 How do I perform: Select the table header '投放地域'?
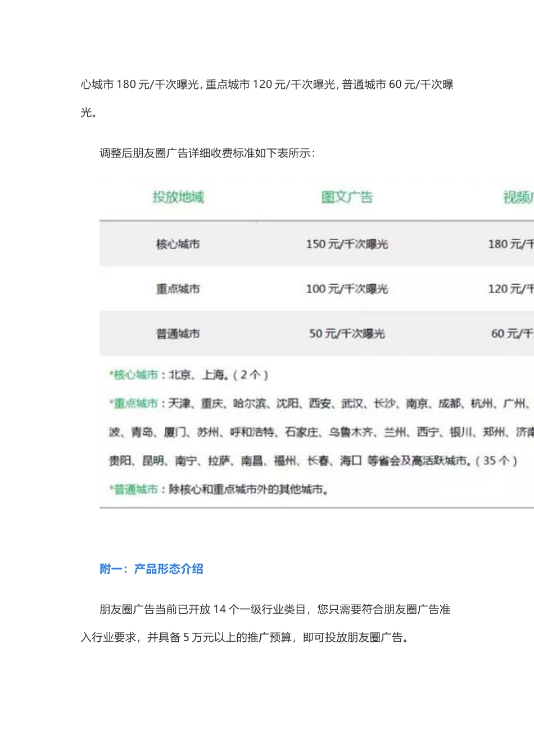[178, 197]
